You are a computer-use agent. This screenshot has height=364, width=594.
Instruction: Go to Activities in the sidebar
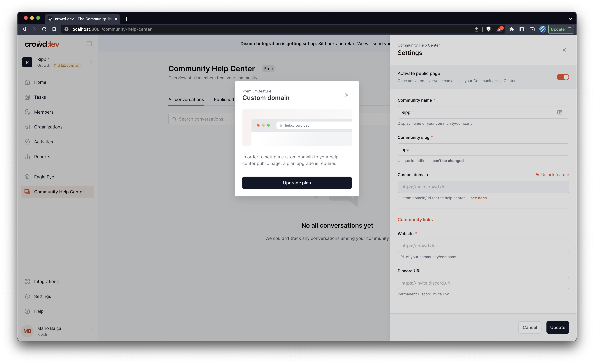pos(43,142)
